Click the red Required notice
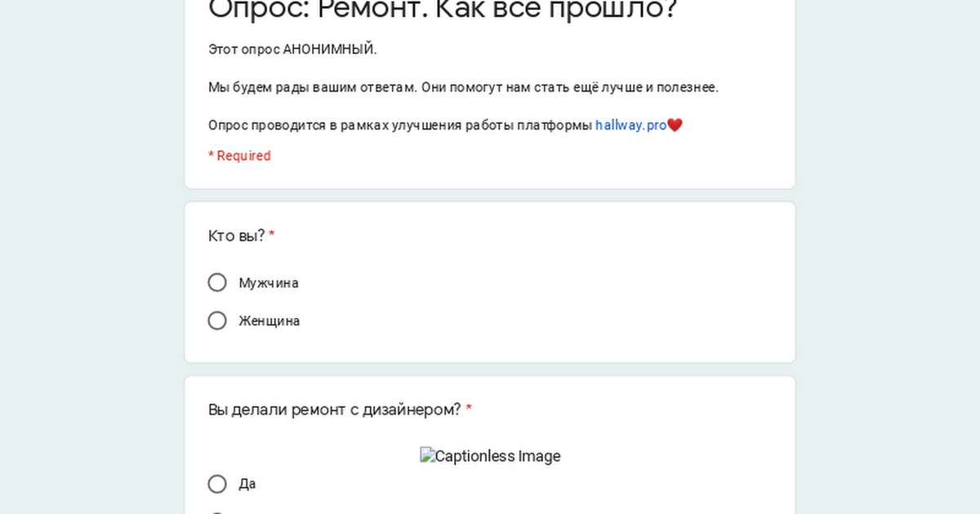Viewport: 980px width, 514px height. pyautogui.click(x=239, y=156)
